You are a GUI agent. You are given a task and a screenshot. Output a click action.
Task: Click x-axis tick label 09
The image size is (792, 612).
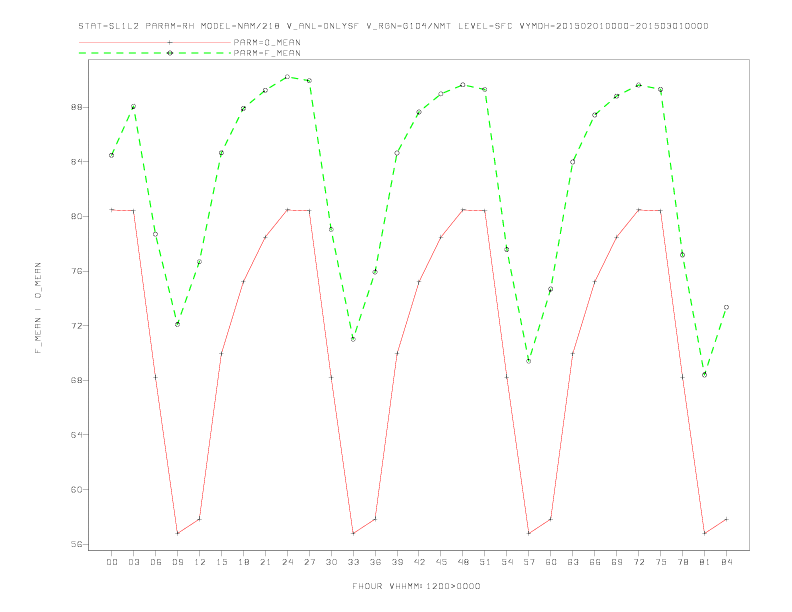point(177,562)
